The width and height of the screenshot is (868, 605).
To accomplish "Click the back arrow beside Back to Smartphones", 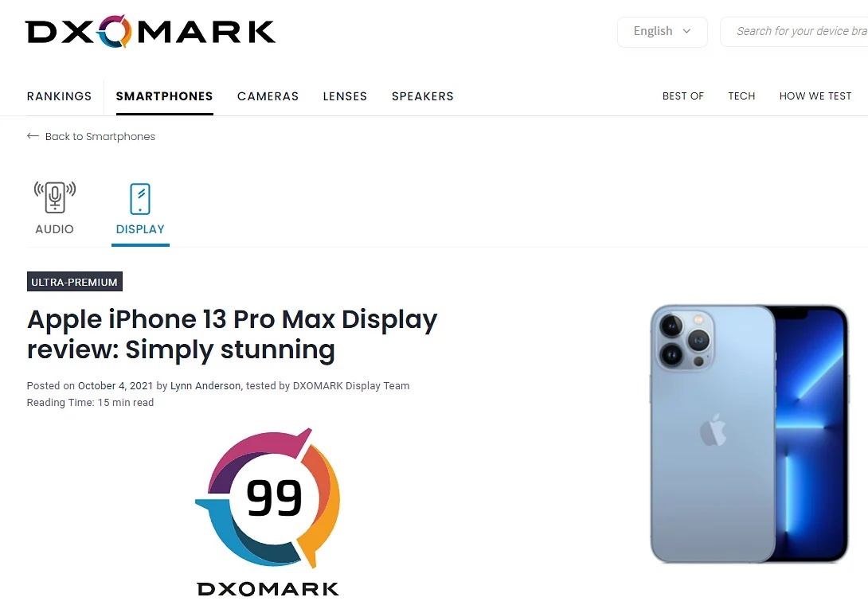I will (33, 136).
